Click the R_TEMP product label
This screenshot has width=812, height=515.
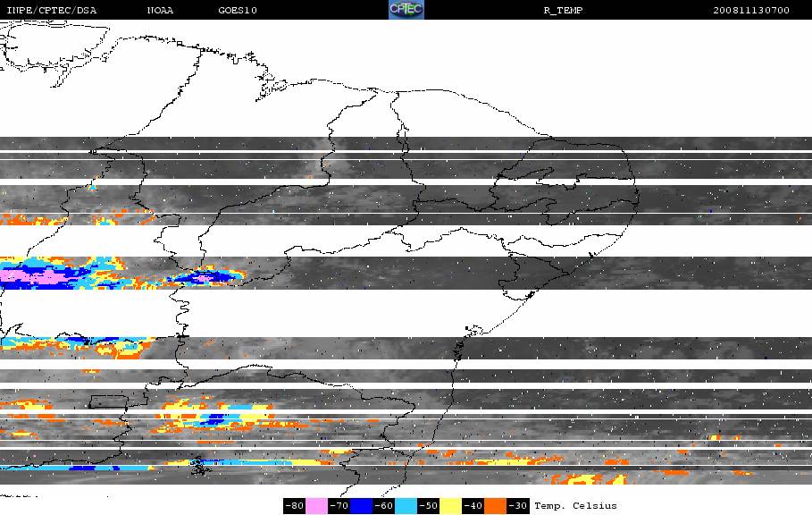click(564, 10)
